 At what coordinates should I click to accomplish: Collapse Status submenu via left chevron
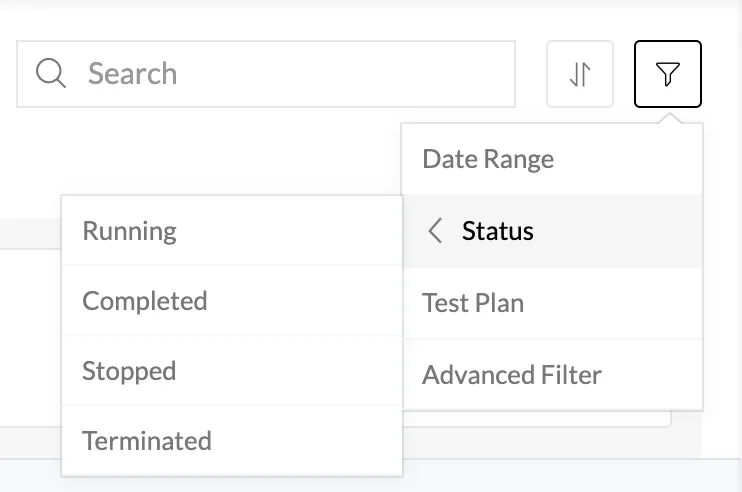(435, 231)
